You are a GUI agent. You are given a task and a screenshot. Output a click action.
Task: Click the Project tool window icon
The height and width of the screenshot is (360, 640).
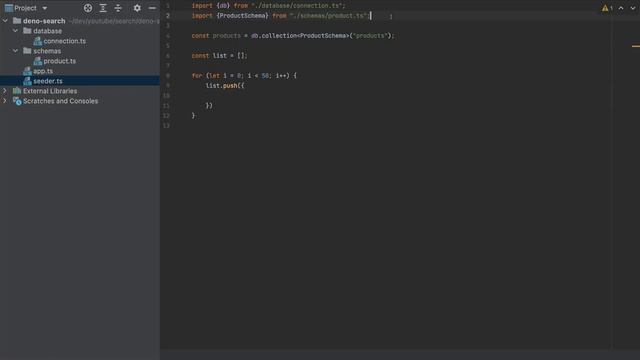9,8
